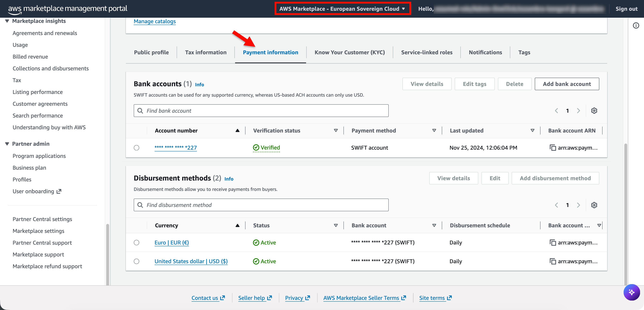Open the sparkle assistant floating button
644x310 pixels.
pyautogui.click(x=631, y=292)
